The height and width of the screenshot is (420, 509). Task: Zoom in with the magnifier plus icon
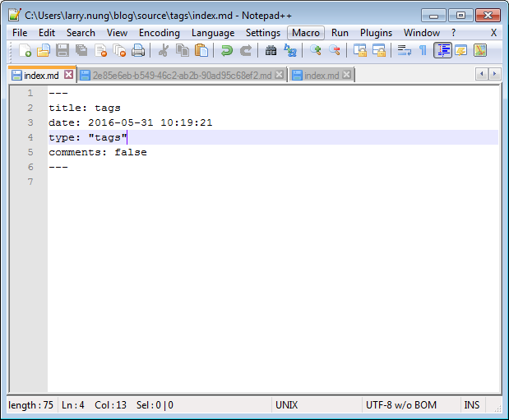click(315, 51)
